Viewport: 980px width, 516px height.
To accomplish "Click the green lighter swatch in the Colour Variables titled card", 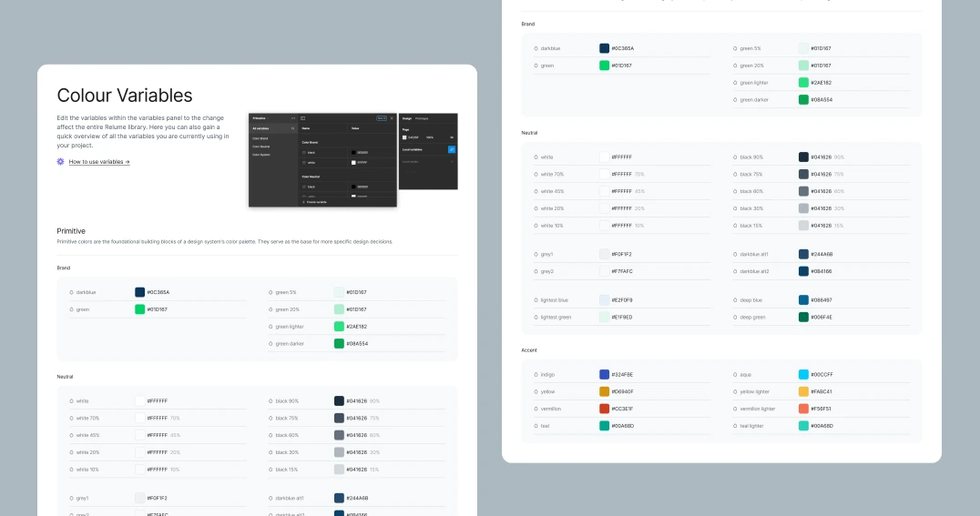I will coord(339,327).
